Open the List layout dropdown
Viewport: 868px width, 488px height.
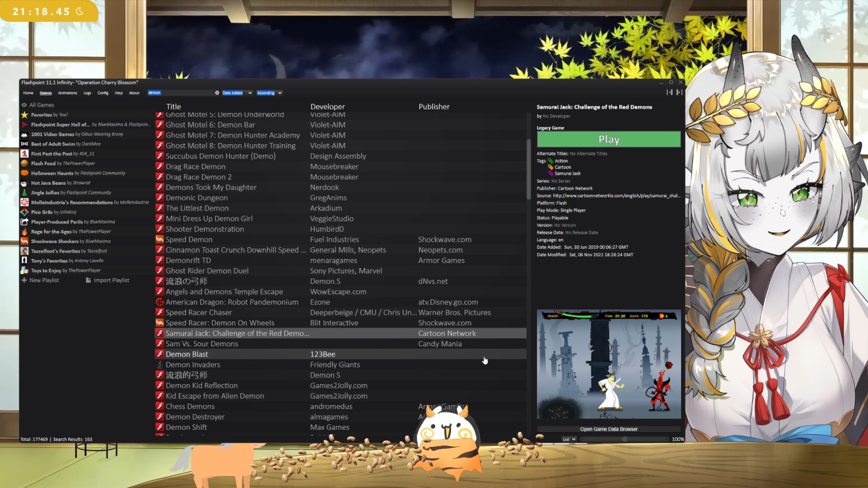(x=569, y=439)
